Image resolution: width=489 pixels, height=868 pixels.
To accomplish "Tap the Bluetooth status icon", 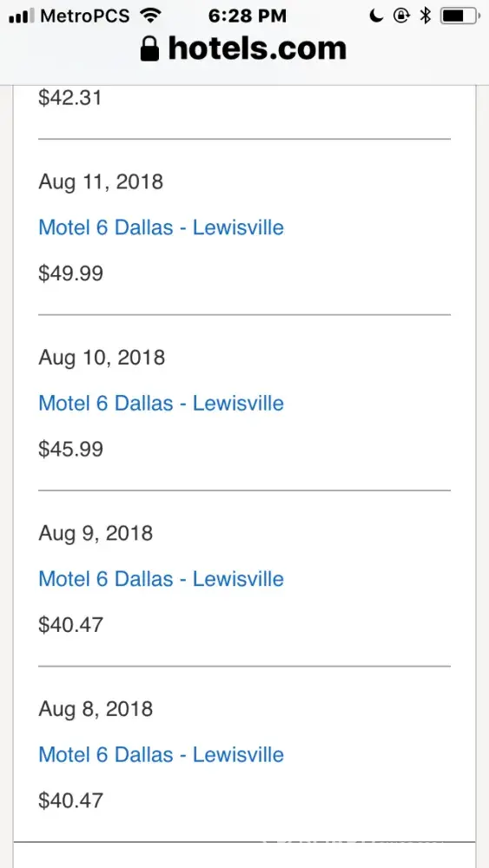I will pyautogui.click(x=426, y=16).
